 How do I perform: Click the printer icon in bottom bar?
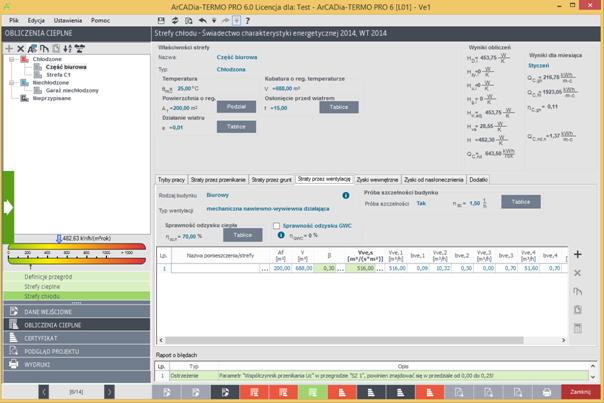(x=547, y=392)
